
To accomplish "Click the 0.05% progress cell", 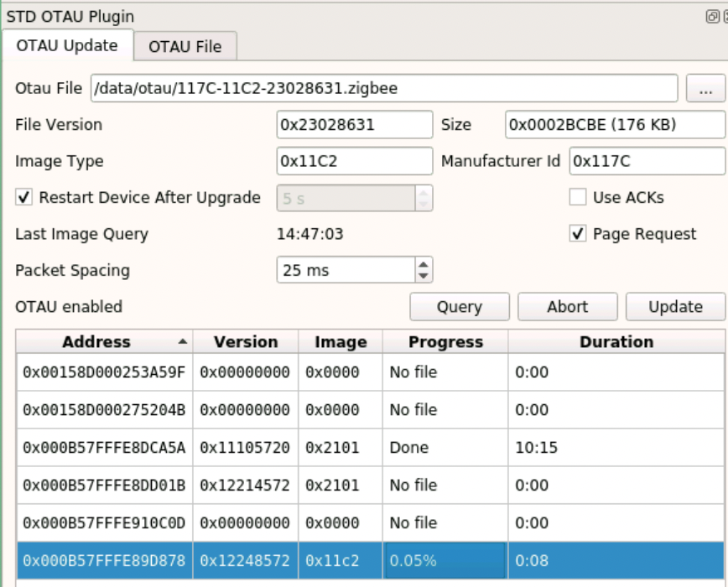I will pyautogui.click(x=445, y=560).
